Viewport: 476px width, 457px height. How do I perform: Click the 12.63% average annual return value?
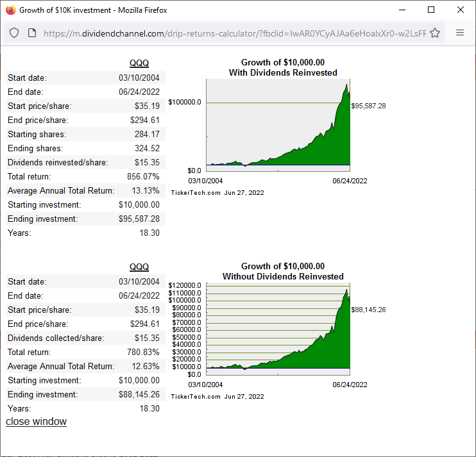tap(144, 366)
